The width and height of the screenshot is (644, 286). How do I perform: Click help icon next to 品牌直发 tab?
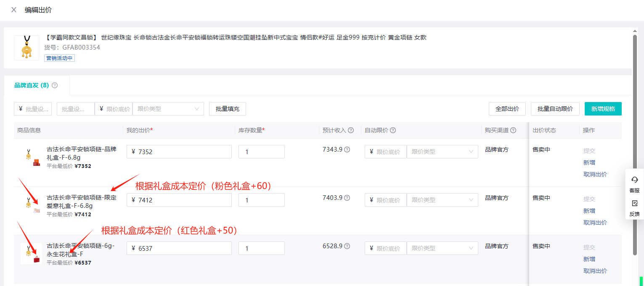(x=55, y=85)
